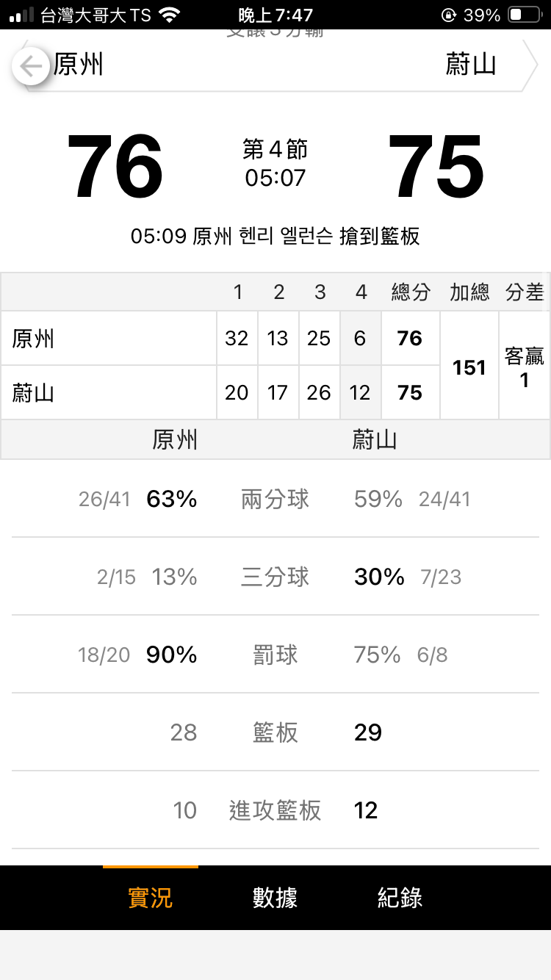Tap the latest play text about 搶到籃板
This screenshot has width=551, height=980.
pyautogui.click(x=275, y=237)
